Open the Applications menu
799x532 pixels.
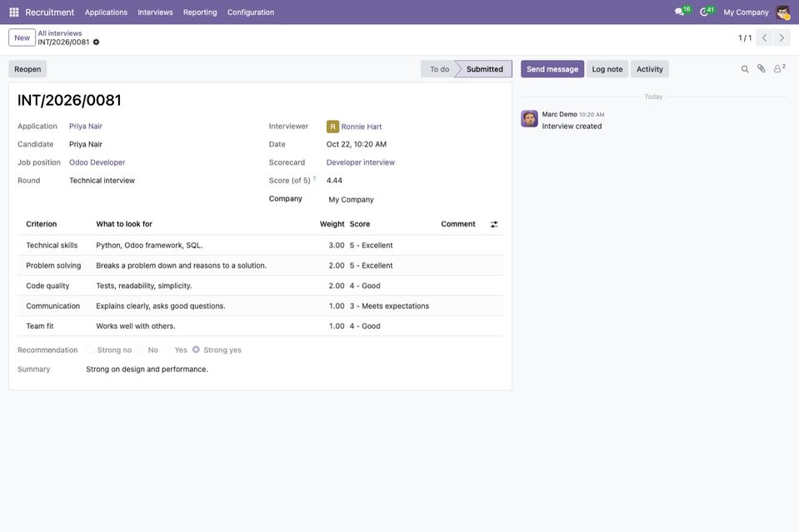coord(106,12)
